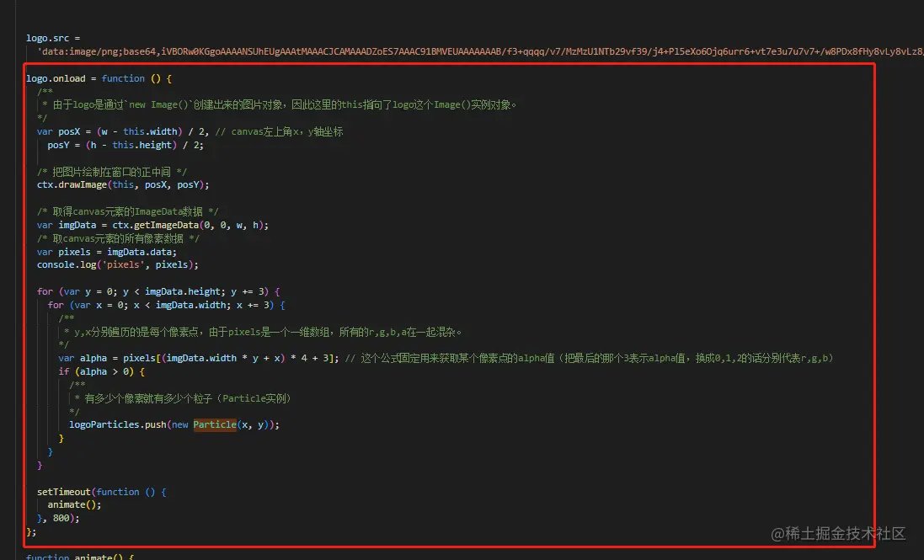Viewport: 924px width, 560px height.
Task: Click the 'posX' variable in its var declaration
Action: pyautogui.click(x=69, y=131)
